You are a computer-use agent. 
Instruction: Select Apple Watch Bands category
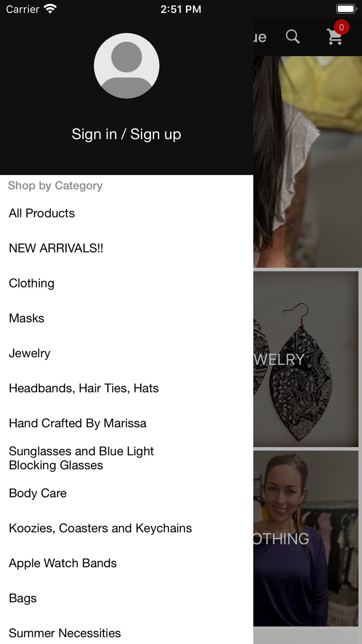[x=126, y=563]
